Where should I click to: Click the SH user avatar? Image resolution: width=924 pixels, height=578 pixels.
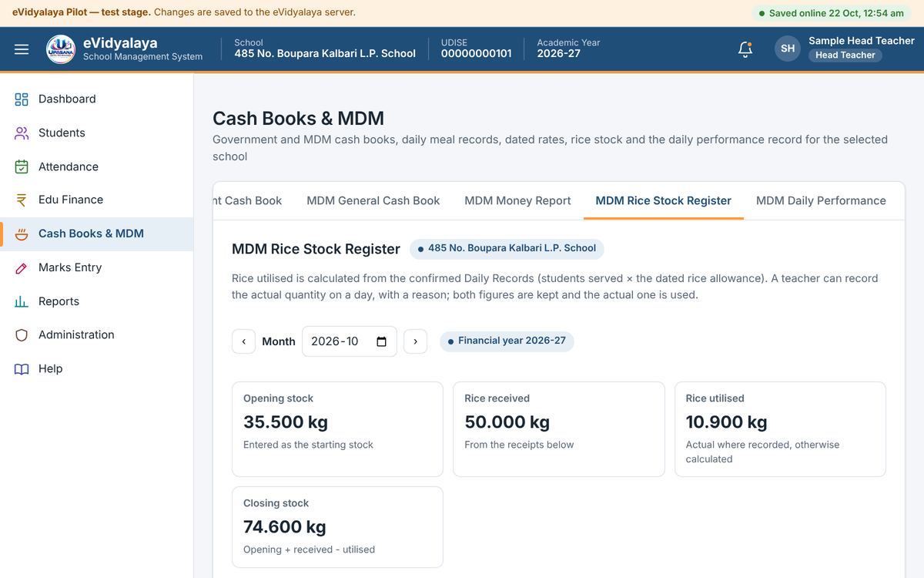(x=788, y=49)
